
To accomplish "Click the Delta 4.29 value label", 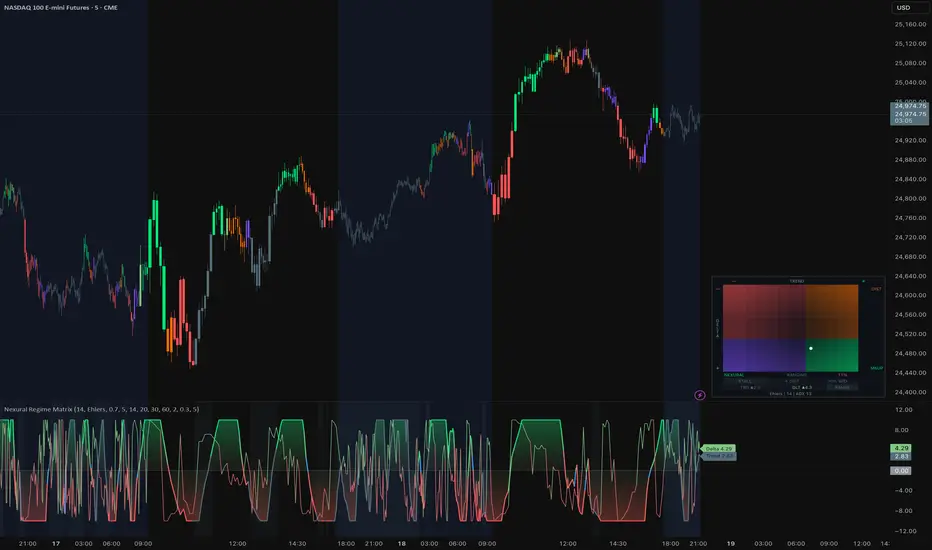I will (718, 448).
